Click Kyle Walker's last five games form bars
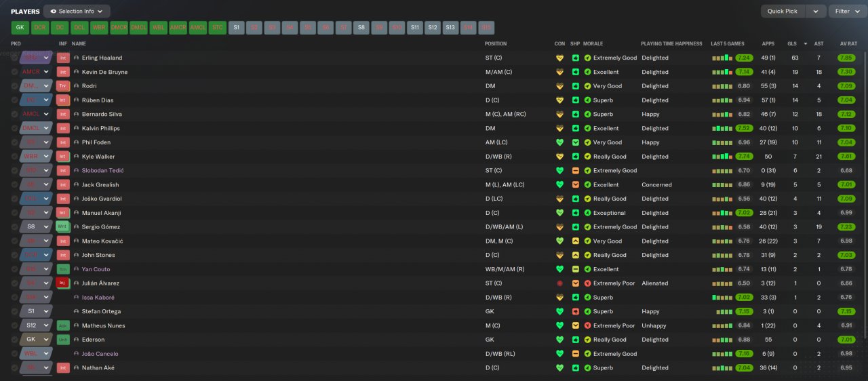This screenshot has width=868, height=381. tap(722, 157)
